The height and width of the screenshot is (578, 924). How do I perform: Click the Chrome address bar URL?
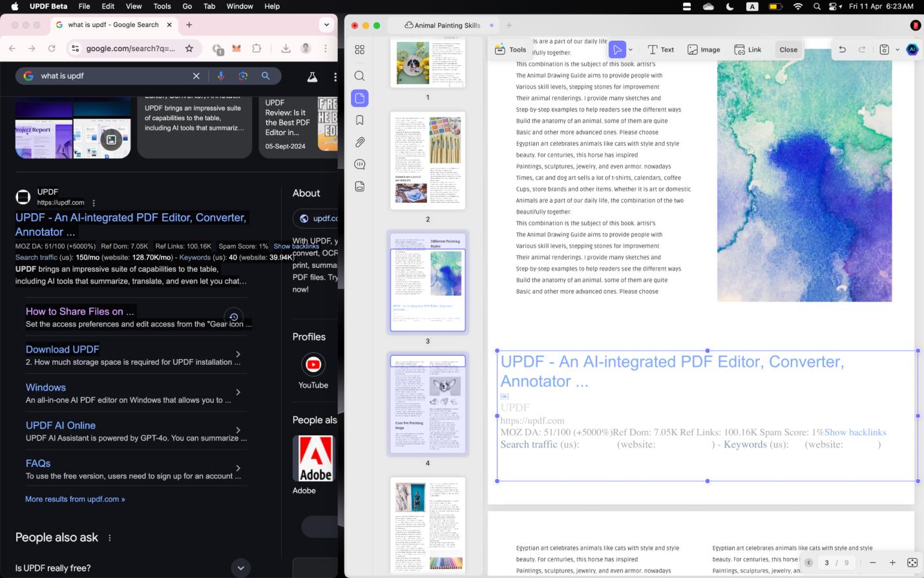pos(131,48)
